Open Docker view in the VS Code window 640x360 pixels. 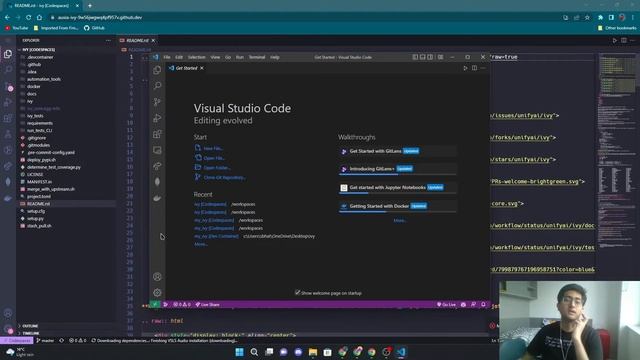coord(157,198)
